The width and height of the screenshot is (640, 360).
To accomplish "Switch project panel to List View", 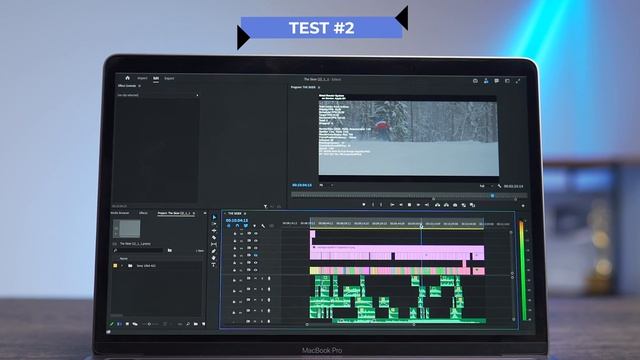I will 120,324.
